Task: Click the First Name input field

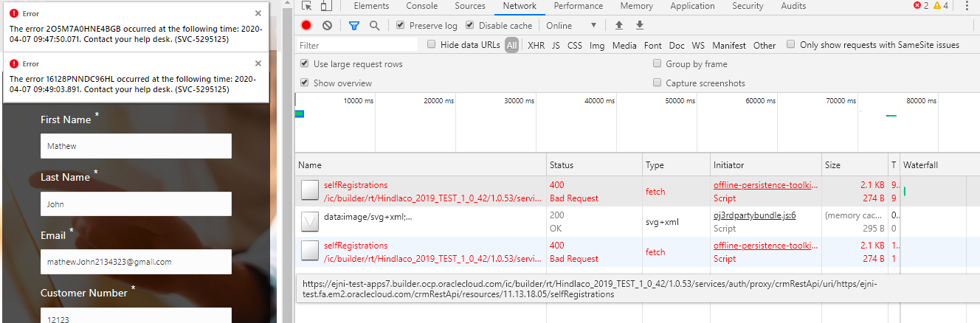Action: 136,146
